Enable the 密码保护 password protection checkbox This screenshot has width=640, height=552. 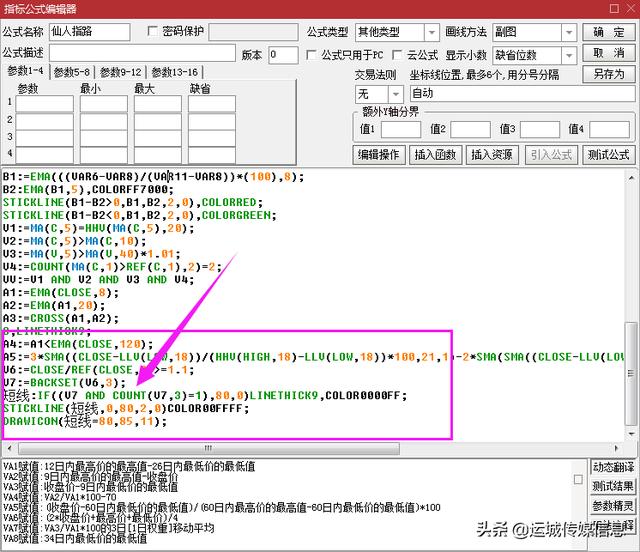click(x=152, y=31)
